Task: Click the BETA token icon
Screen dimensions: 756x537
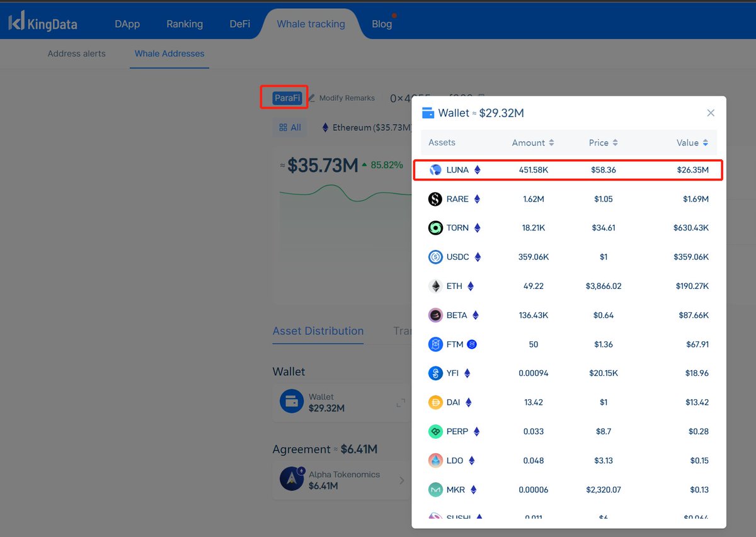Action: 435,315
